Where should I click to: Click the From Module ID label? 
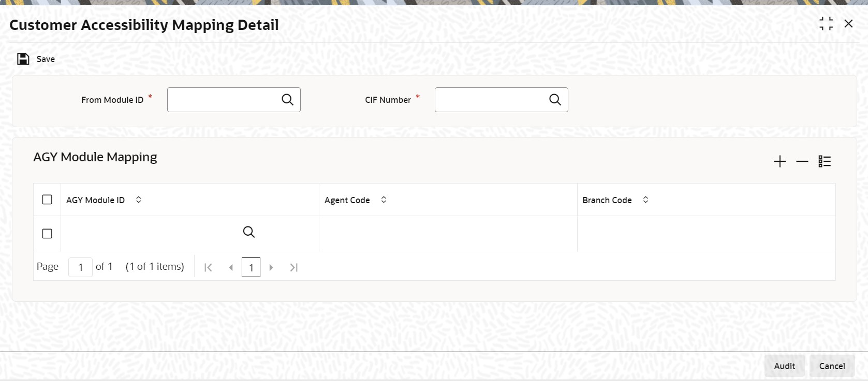tap(112, 100)
